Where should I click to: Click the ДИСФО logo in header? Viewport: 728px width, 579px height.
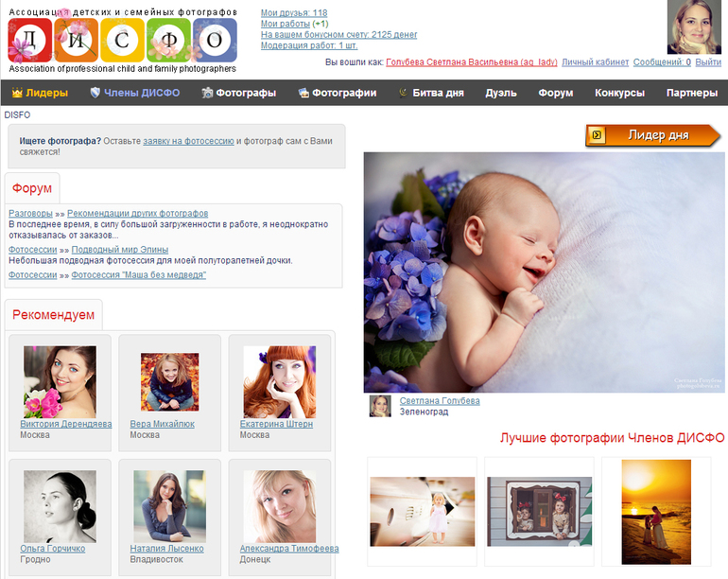click(123, 41)
